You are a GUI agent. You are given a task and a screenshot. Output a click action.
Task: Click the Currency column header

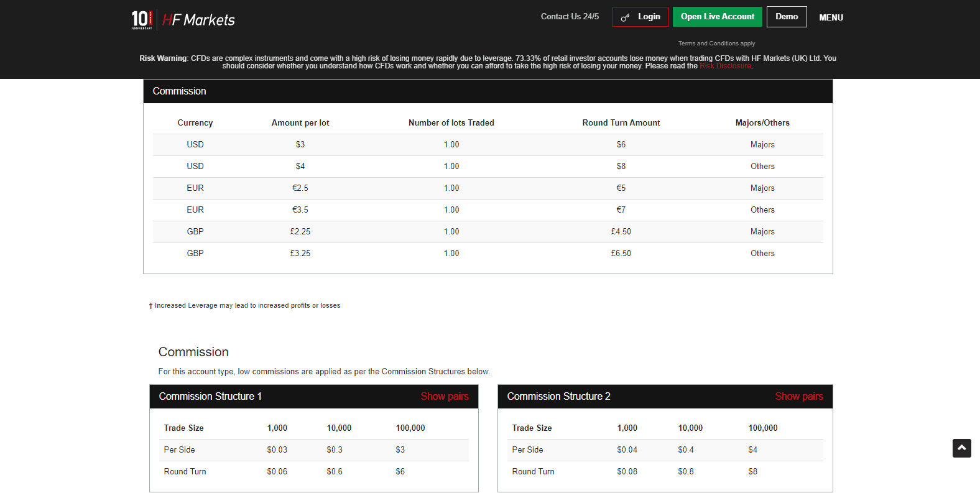coord(195,123)
